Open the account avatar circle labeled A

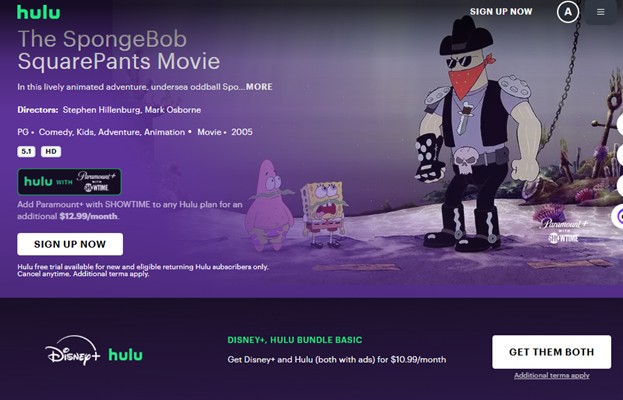click(568, 12)
